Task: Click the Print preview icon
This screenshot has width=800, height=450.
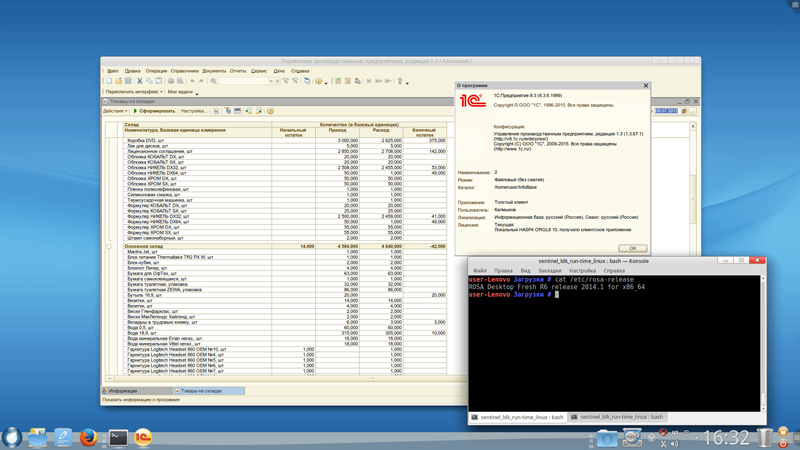Action: pos(180,81)
